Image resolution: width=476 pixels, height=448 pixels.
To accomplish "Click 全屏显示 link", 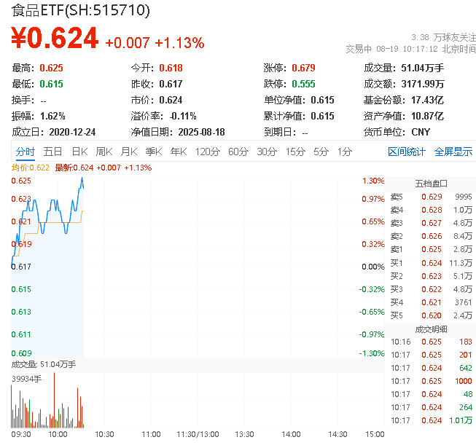I will (x=453, y=152).
